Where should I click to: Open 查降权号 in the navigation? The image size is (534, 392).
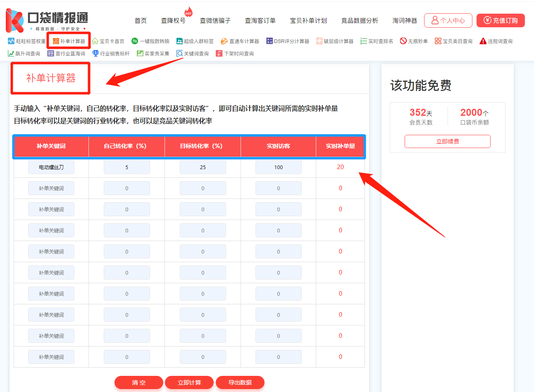[x=173, y=21]
